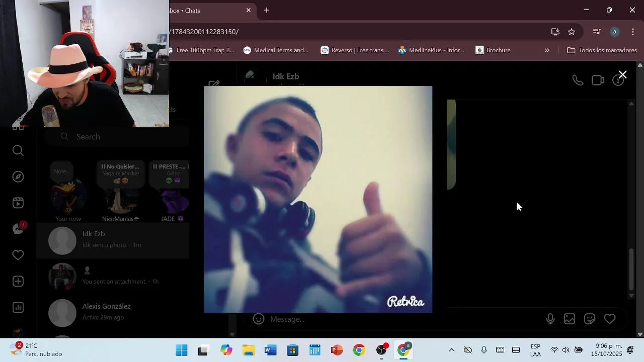Click the voice clip microphone icon
The height and width of the screenshot is (362, 644).
(550, 319)
